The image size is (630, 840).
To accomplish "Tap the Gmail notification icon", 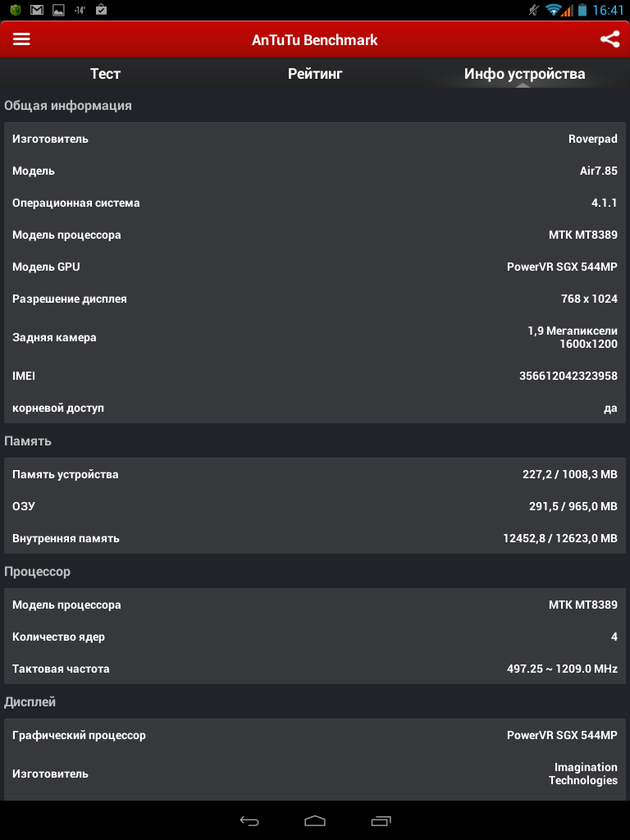I will pos(37,11).
